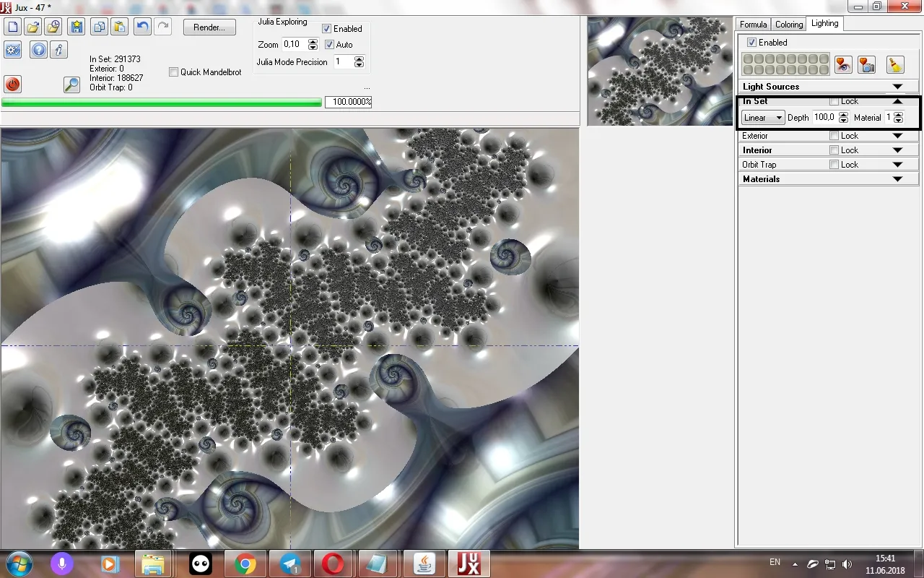
Task: Open Telegram from the taskbar
Action: pyautogui.click(x=290, y=564)
